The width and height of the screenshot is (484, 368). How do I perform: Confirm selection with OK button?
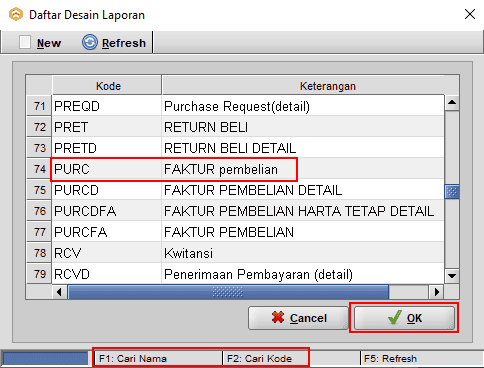coord(404,318)
